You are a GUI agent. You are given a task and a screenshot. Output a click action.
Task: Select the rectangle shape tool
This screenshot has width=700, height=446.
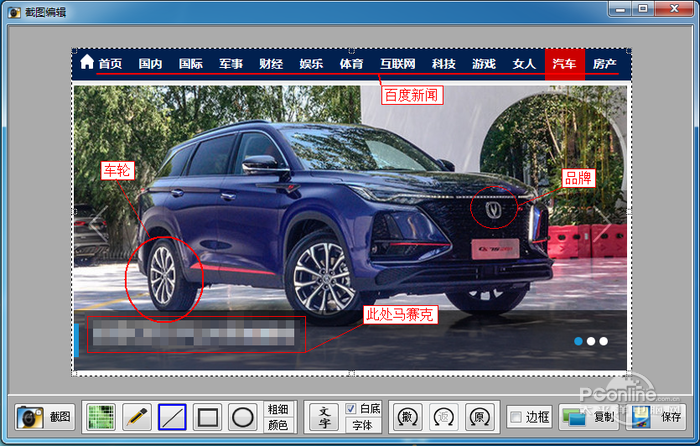[208, 417]
